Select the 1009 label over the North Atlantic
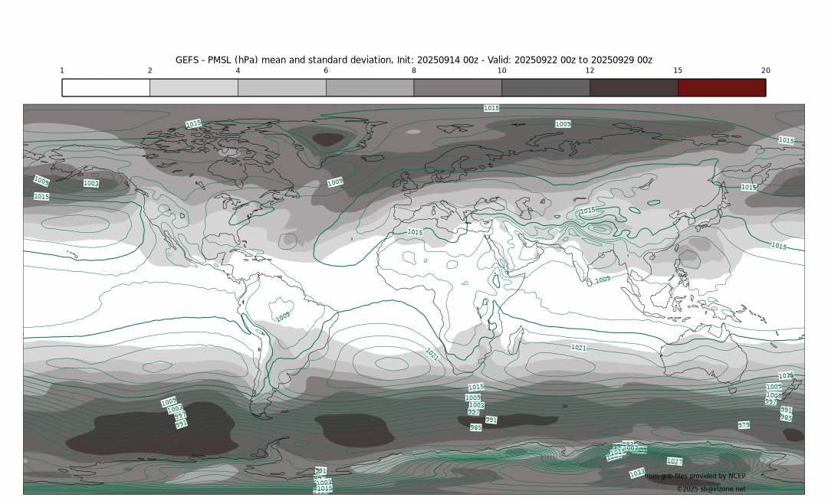The image size is (828, 504). tap(335, 182)
